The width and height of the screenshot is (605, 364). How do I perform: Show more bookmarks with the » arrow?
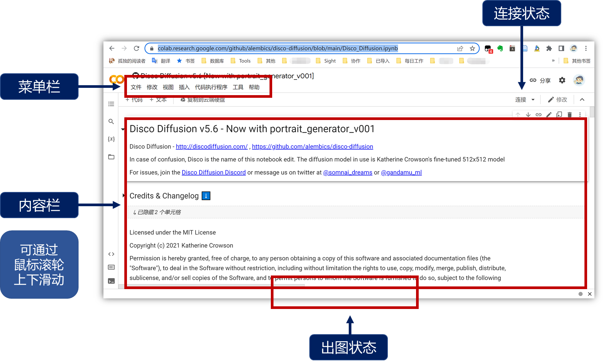coord(553,61)
